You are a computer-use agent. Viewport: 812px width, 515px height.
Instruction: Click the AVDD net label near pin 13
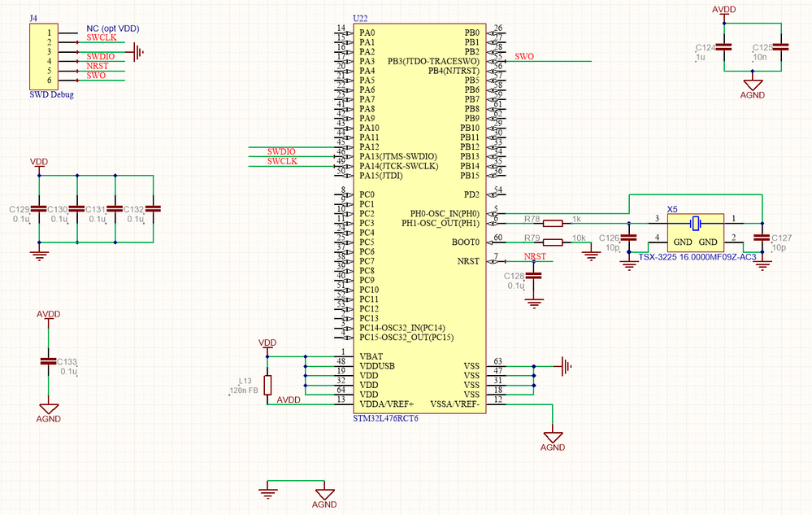pyautogui.click(x=289, y=400)
